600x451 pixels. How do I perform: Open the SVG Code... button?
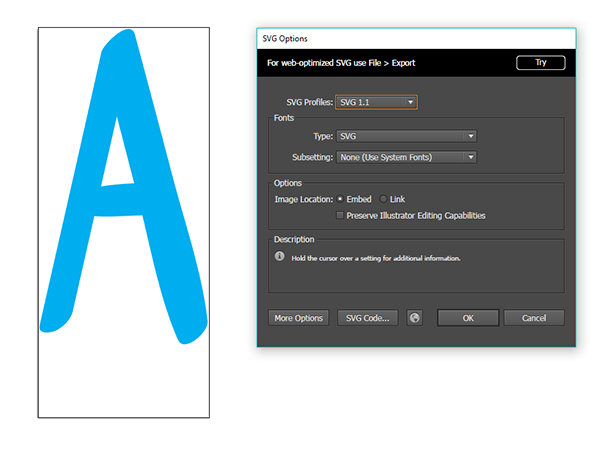click(367, 318)
